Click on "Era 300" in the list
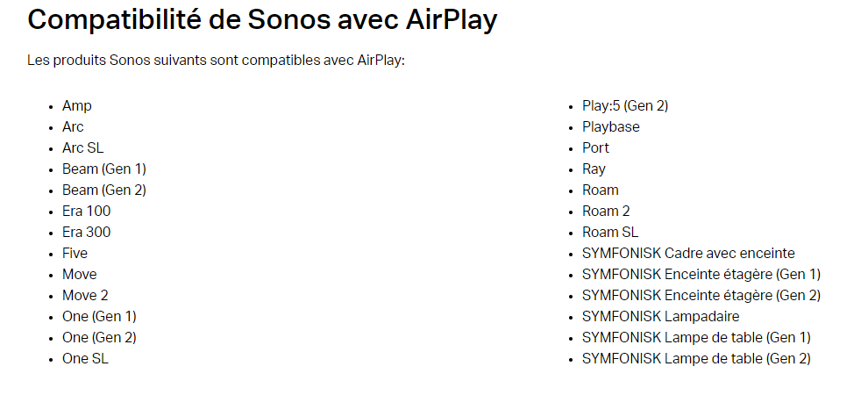Screen dimensions: 868x395 pos(86,233)
